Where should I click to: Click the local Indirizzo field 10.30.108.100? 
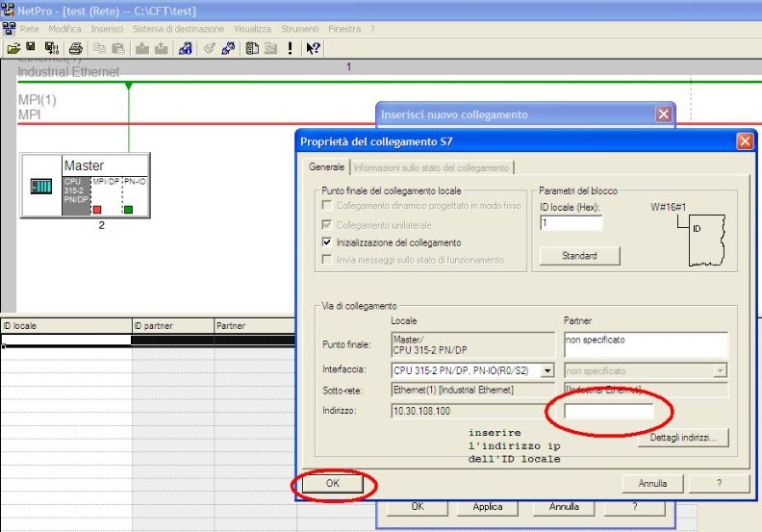point(472,411)
